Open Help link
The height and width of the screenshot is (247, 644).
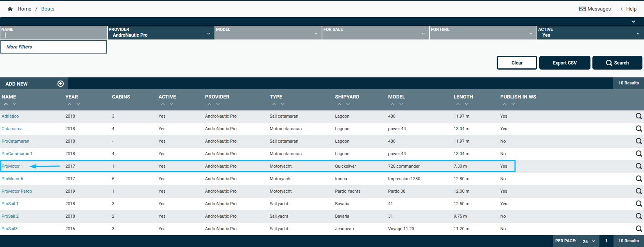pyautogui.click(x=631, y=9)
